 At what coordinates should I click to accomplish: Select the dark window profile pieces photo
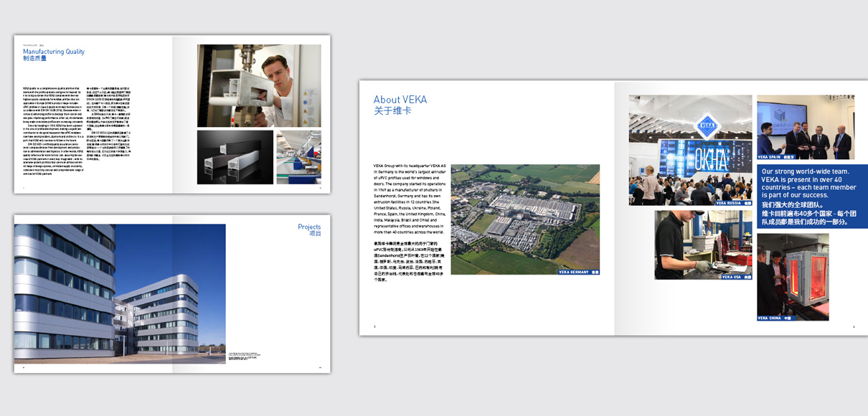point(235,157)
